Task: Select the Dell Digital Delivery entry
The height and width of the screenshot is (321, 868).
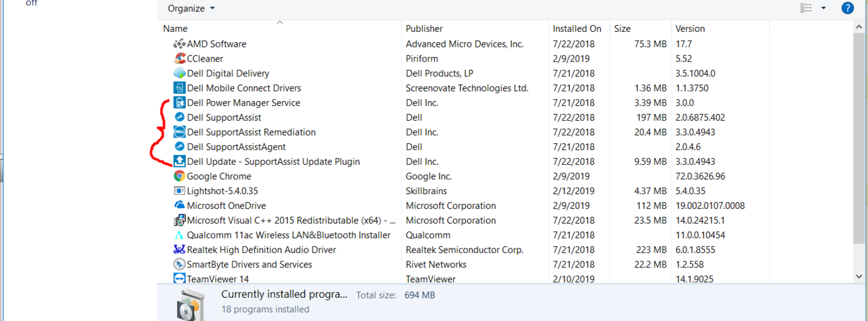Action: (x=228, y=73)
